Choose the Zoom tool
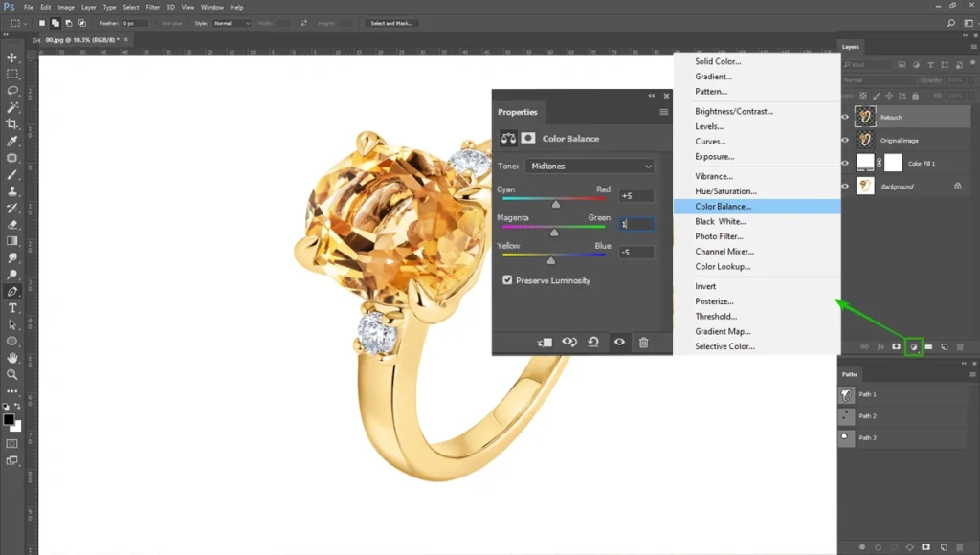The width and height of the screenshot is (980, 555). click(11, 374)
